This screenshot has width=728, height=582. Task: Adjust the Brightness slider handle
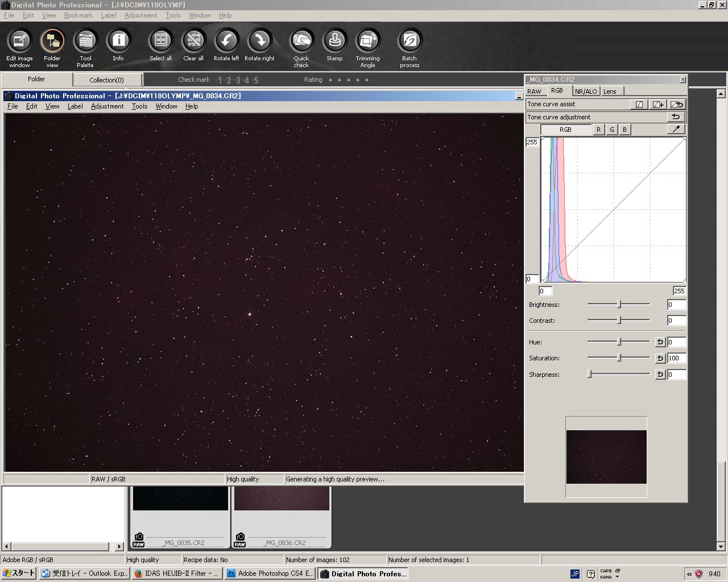click(x=619, y=305)
